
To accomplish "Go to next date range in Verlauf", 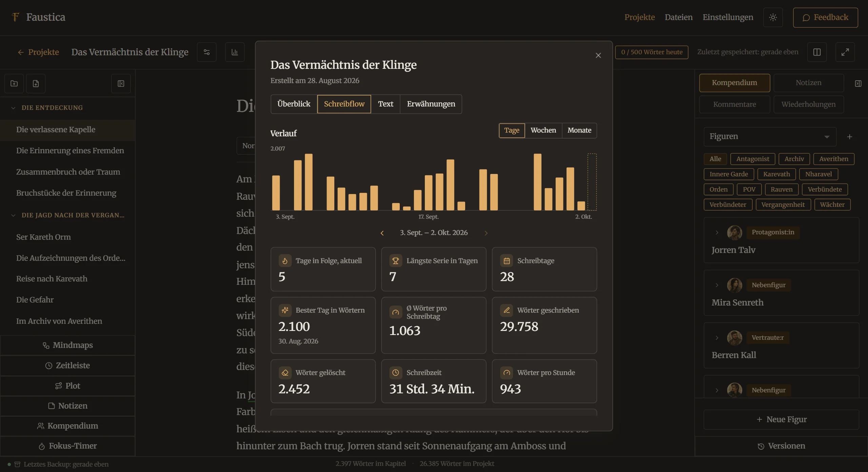I will click(486, 233).
